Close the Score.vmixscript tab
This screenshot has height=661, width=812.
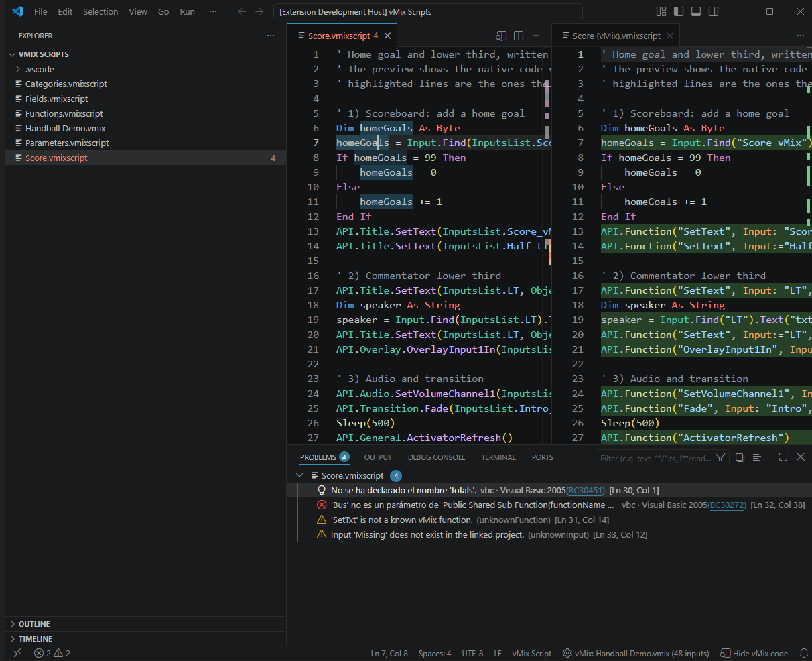(387, 36)
